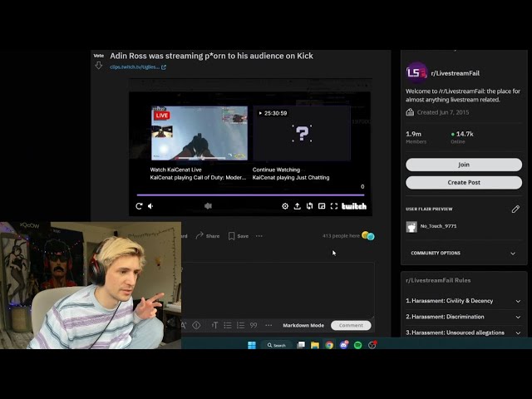532x399 pixels.
Task: Seek on the purple clip progress bar
Action: [x=250, y=195]
